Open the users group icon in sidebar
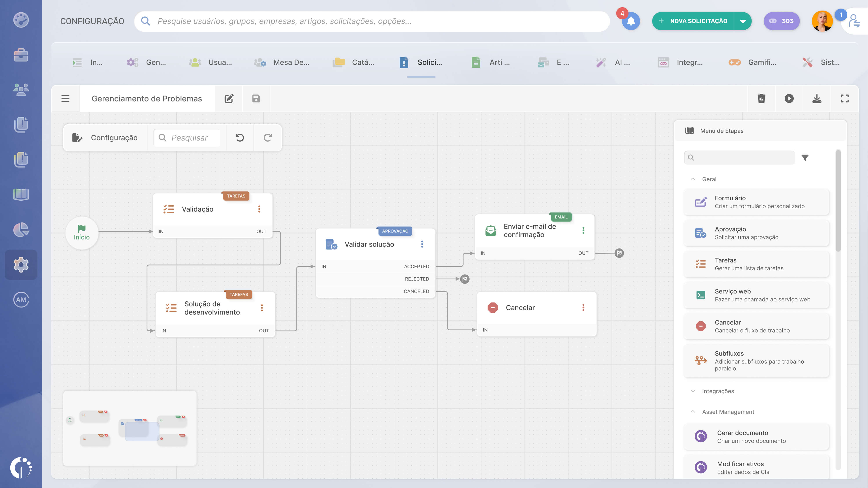Viewport: 868px width, 488px height. pyautogui.click(x=21, y=90)
